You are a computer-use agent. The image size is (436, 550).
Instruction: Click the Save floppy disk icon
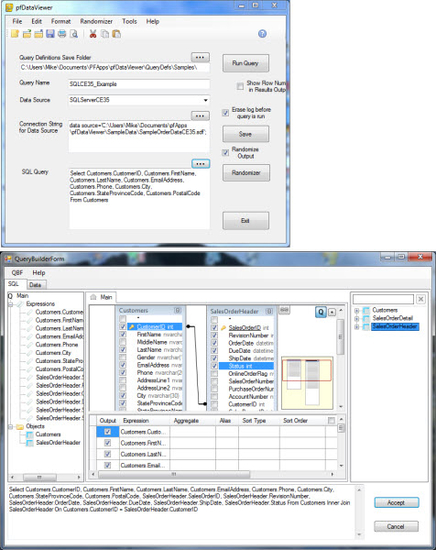point(51,34)
